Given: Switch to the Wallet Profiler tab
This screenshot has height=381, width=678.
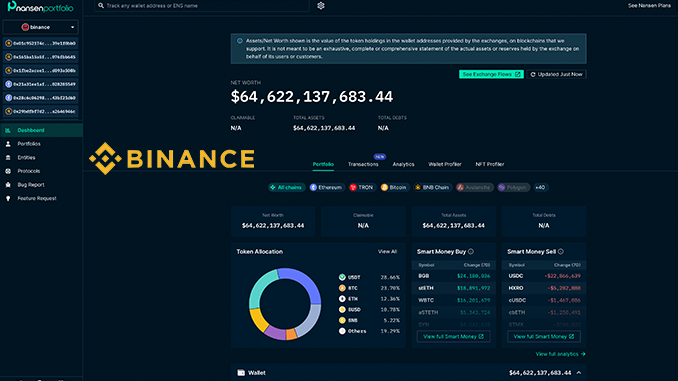Looking at the screenshot, I should tap(445, 164).
